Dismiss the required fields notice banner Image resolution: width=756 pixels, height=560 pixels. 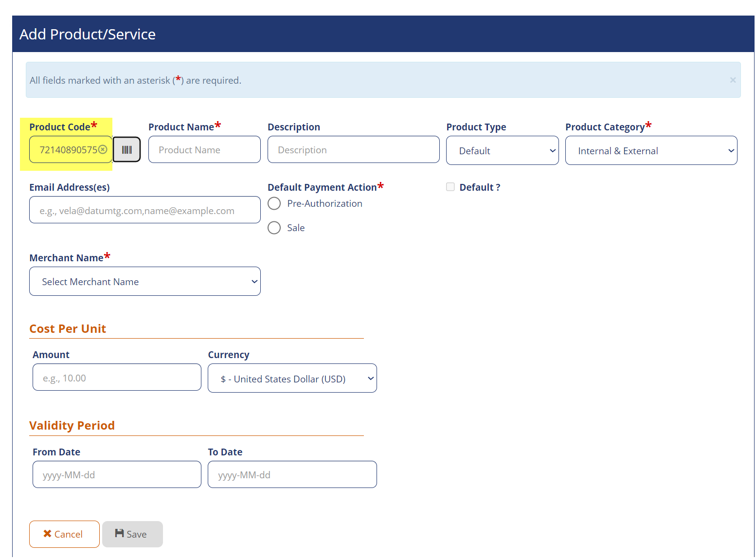click(732, 80)
